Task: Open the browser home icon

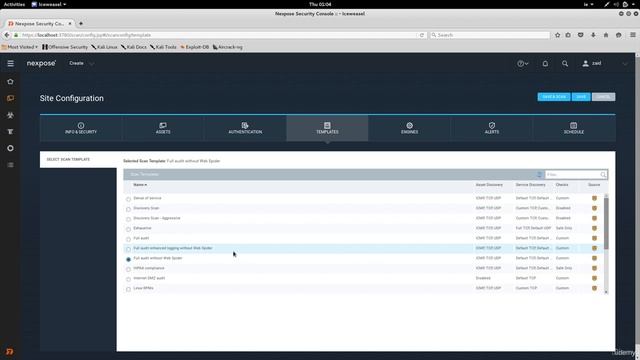Action: pyautogui.click(x=606, y=35)
